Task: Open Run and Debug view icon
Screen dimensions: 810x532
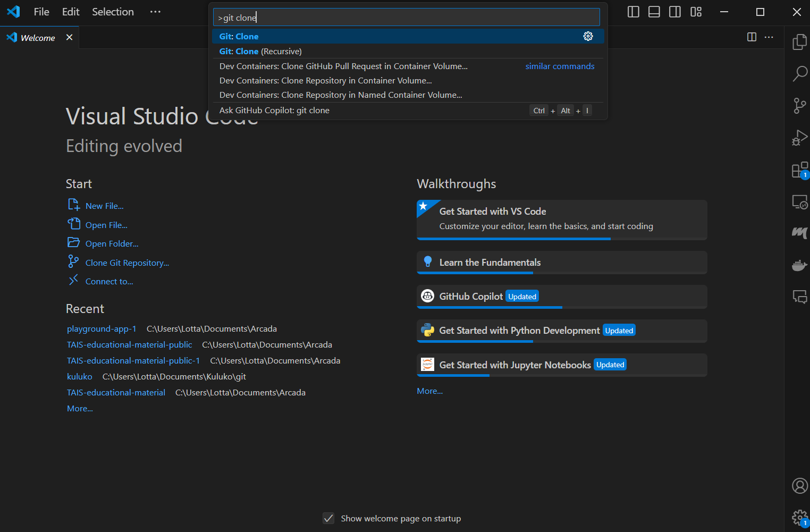Action: [x=799, y=138]
